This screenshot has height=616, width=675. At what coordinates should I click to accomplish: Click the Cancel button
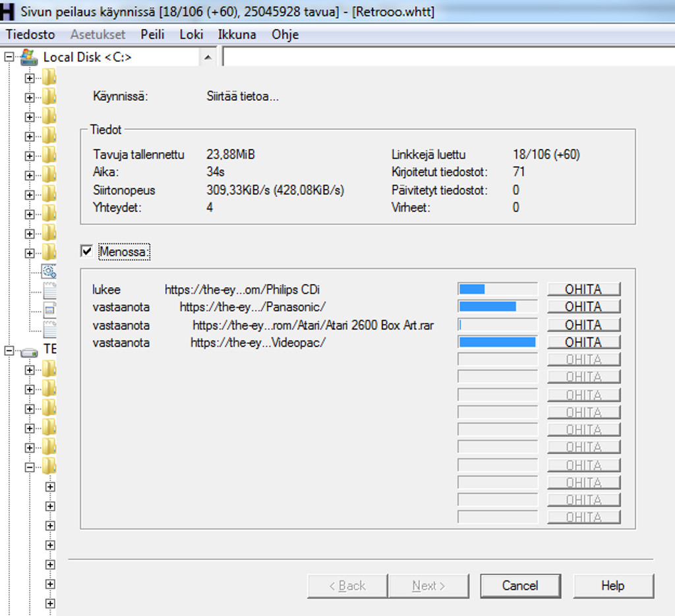click(x=521, y=586)
